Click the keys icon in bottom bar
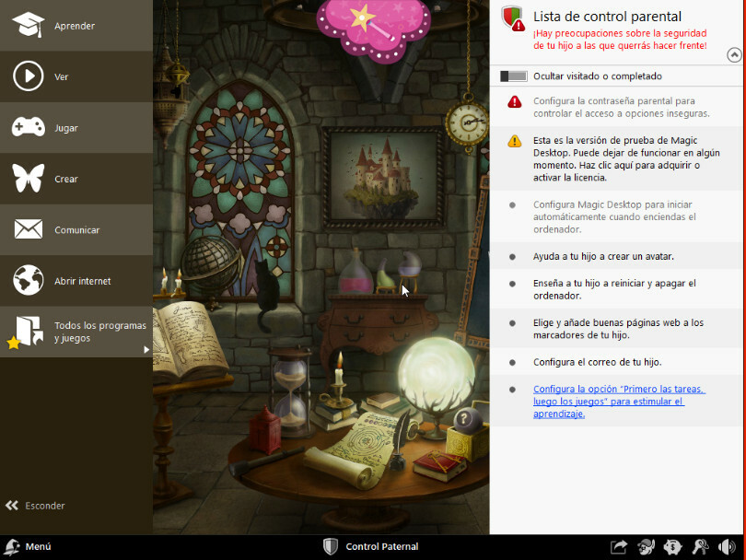 (x=701, y=547)
